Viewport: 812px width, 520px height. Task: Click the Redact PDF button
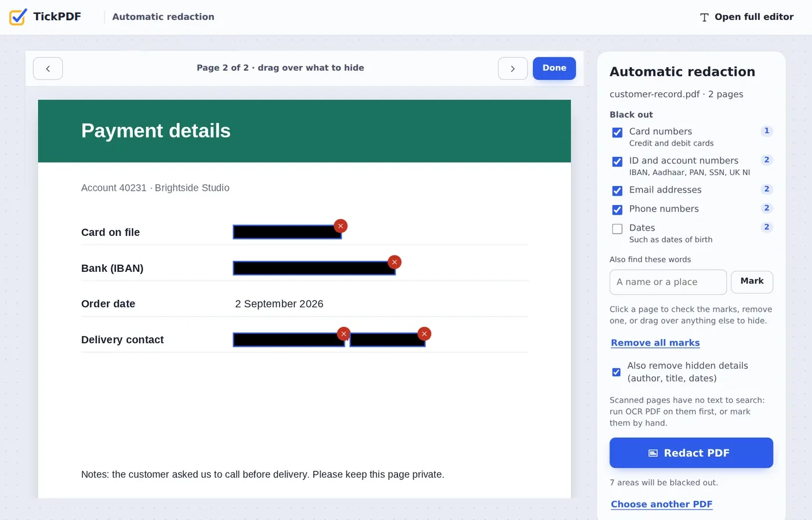coord(691,453)
